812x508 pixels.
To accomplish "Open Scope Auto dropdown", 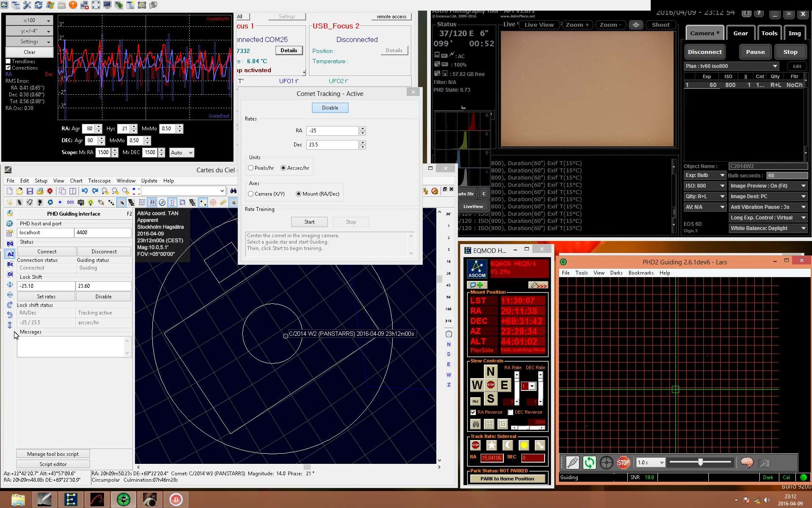I will click(182, 152).
